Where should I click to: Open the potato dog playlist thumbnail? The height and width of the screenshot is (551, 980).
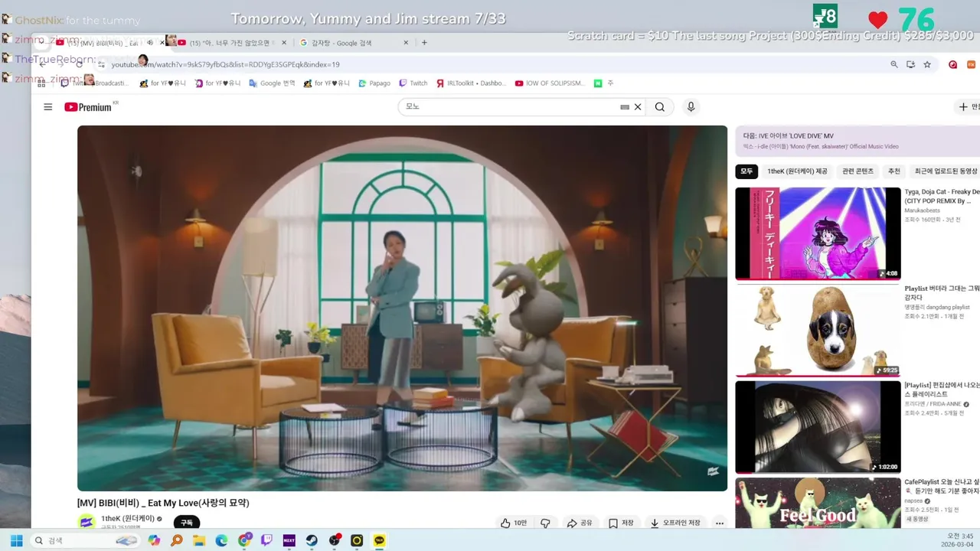point(818,331)
